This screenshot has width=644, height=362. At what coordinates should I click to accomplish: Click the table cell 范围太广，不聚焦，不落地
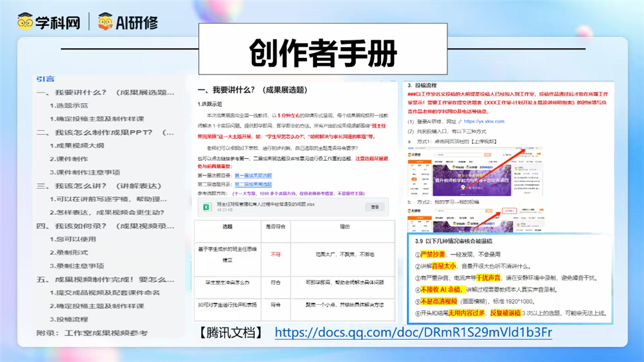(x=345, y=255)
